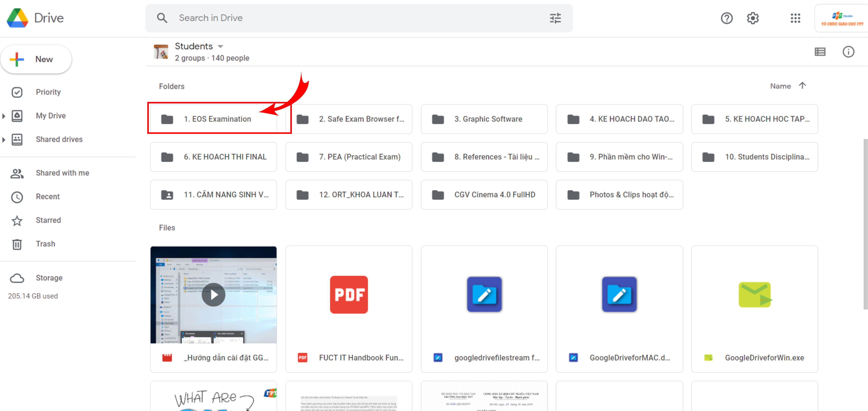Click the search magnifying glass icon
Screen dimensions: 868x411
pos(162,18)
